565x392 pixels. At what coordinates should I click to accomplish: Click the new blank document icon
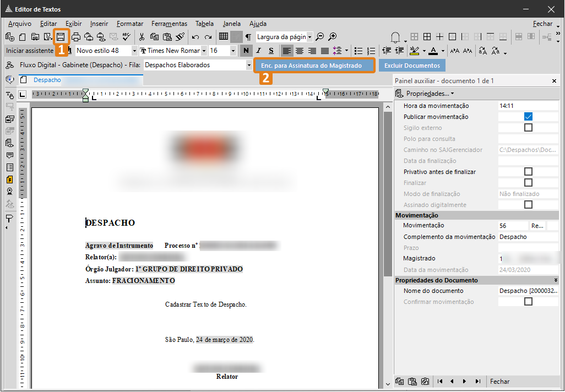click(x=23, y=37)
